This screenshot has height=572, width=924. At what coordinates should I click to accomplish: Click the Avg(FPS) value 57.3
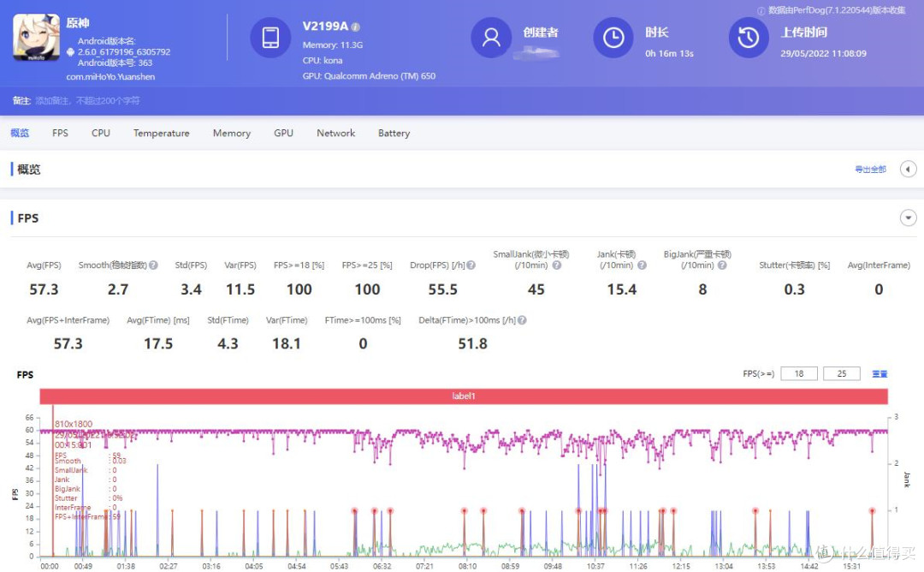44,289
